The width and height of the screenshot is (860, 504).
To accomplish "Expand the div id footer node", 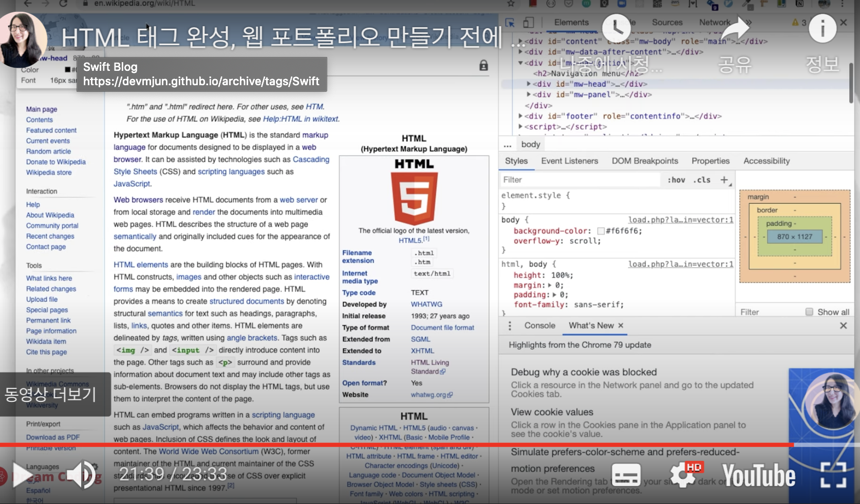I will (x=520, y=116).
